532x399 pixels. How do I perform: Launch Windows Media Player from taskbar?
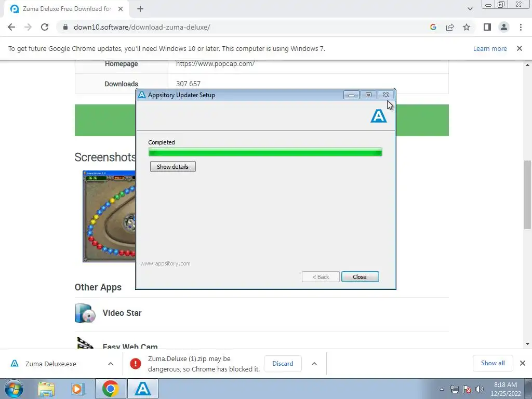click(x=78, y=389)
